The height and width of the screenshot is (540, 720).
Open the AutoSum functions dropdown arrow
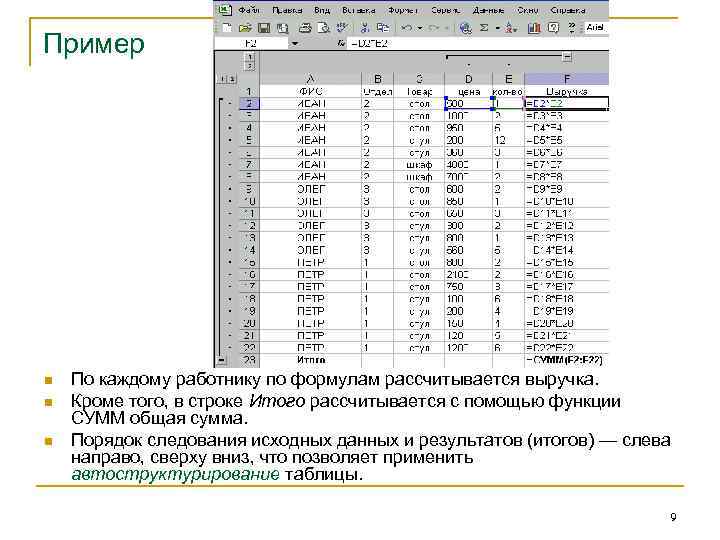pos(497,28)
